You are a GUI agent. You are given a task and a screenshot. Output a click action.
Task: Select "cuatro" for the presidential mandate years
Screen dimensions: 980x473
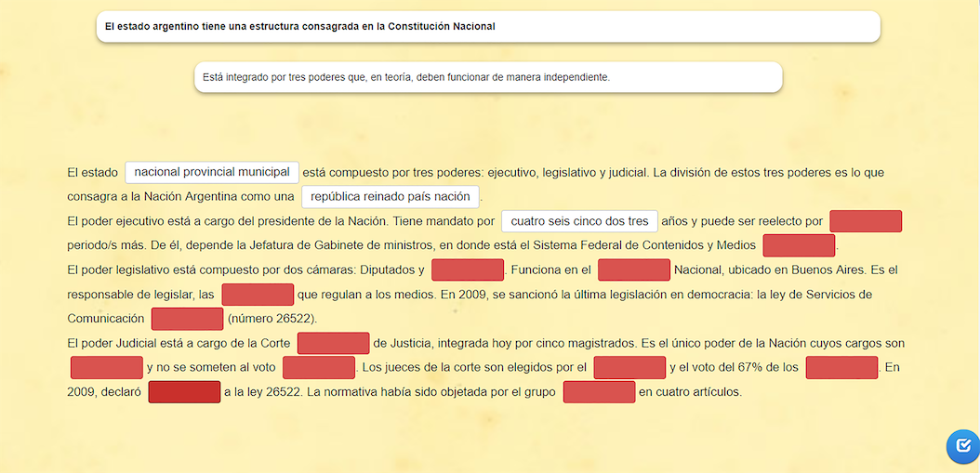click(529, 222)
